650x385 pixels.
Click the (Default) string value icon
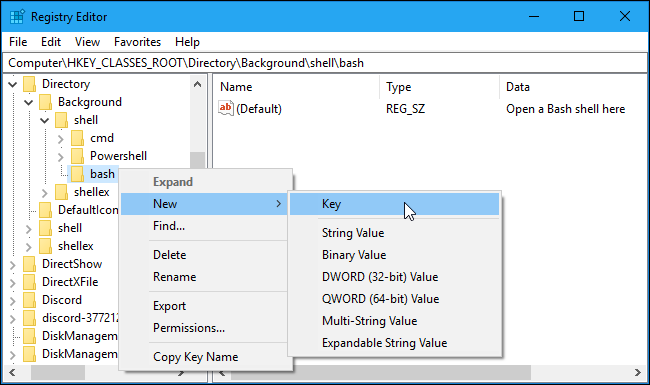(x=226, y=109)
